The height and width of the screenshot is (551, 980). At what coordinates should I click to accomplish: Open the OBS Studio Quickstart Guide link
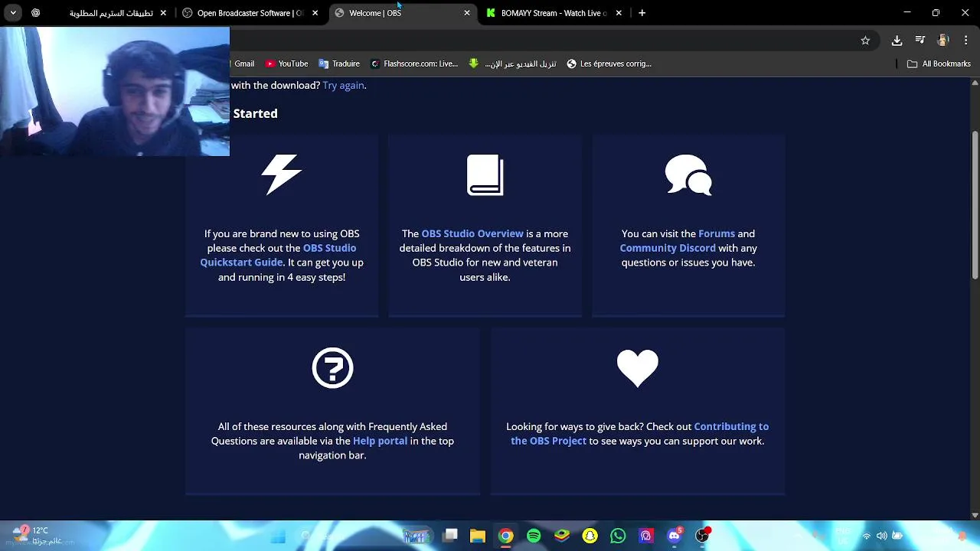(x=278, y=255)
